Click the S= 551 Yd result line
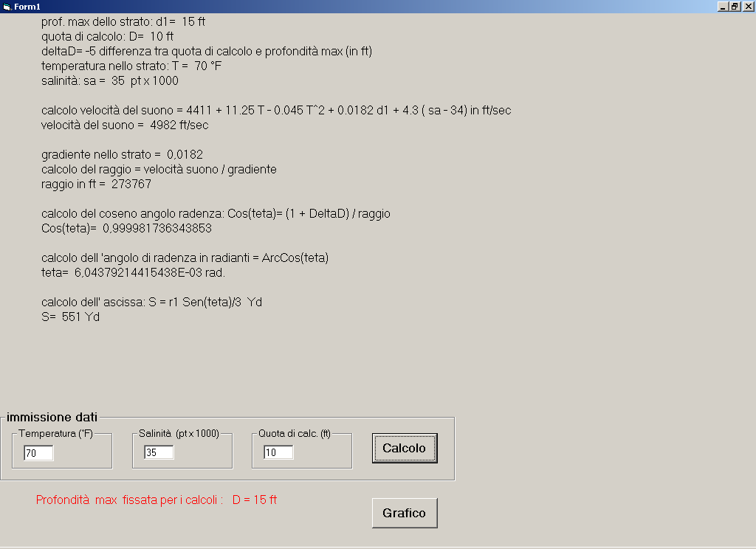The height and width of the screenshot is (549, 756). pyautogui.click(x=70, y=317)
